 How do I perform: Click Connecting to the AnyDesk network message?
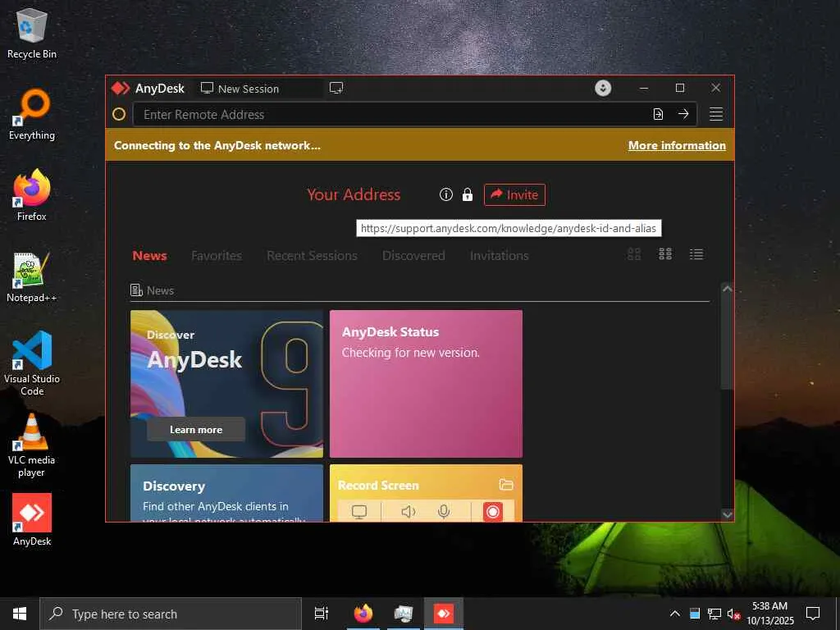[x=217, y=145]
